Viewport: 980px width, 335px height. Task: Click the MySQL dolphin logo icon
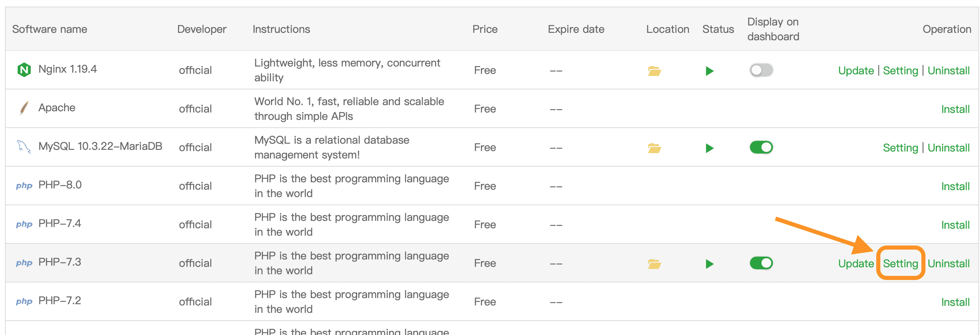pyautogui.click(x=24, y=147)
